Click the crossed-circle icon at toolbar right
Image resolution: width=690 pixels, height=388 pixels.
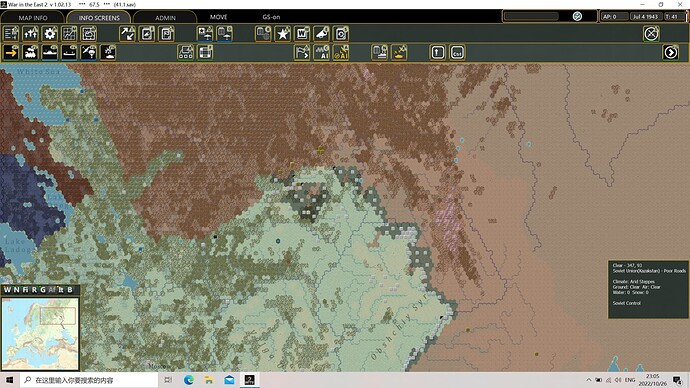pyautogui.click(x=651, y=33)
